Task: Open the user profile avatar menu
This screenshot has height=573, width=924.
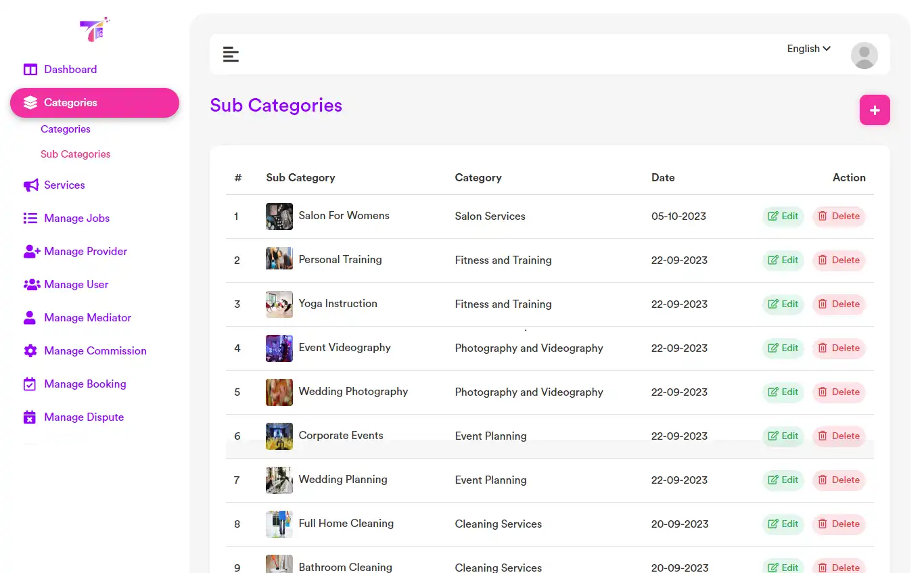Action: tap(864, 55)
